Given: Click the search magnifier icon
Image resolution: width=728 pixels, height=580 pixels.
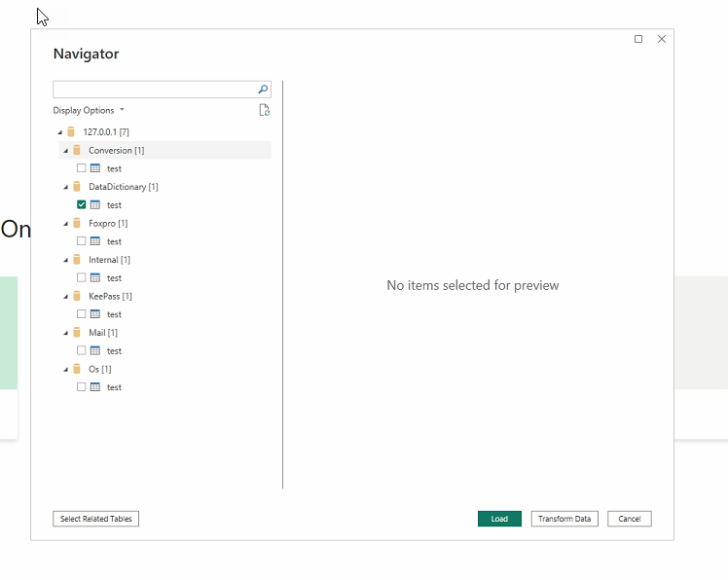Looking at the screenshot, I should tap(263, 90).
